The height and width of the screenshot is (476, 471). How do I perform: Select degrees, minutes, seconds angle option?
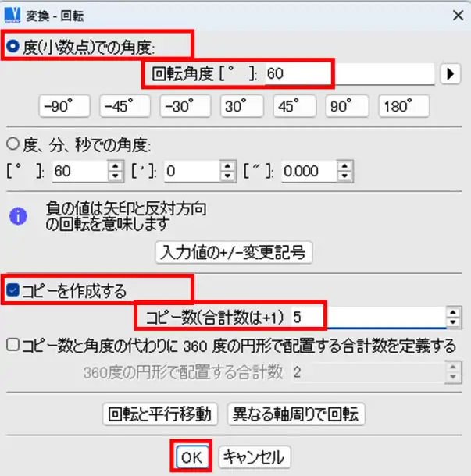click(x=12, y=144)
